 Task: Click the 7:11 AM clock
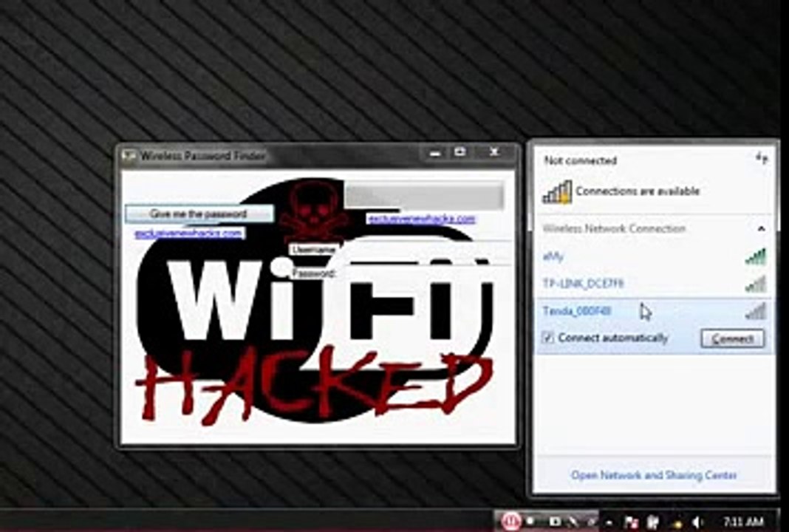[x=743, y=522]
